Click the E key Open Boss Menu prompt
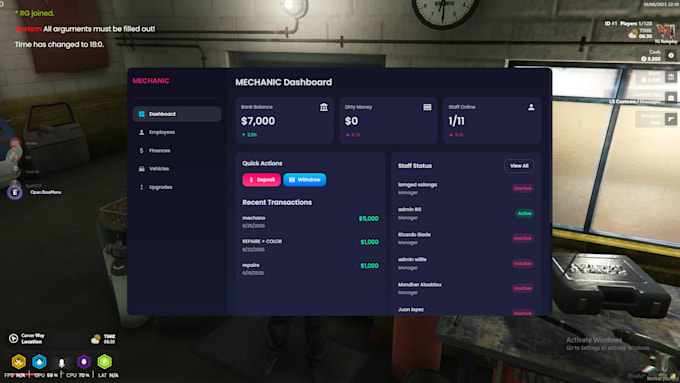The height and width of the screenshot is (383, 680). pyautogui.click(x=15, y=193)
